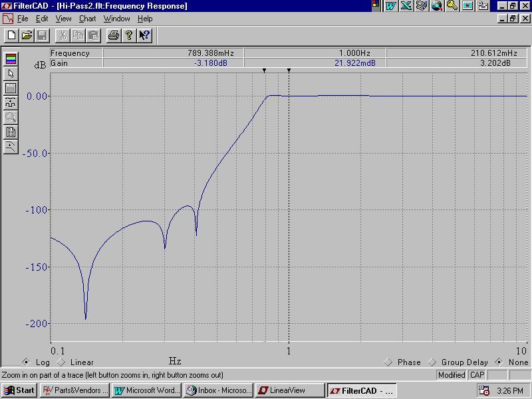532x399 pixels.
Task: Click the New file toolbar icon
Action: click(11, 35)
